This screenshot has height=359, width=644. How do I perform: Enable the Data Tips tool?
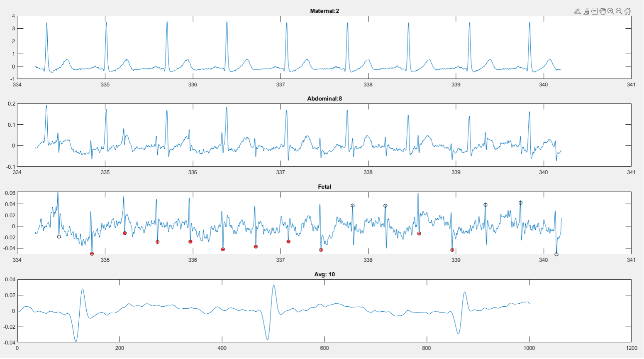594,11
